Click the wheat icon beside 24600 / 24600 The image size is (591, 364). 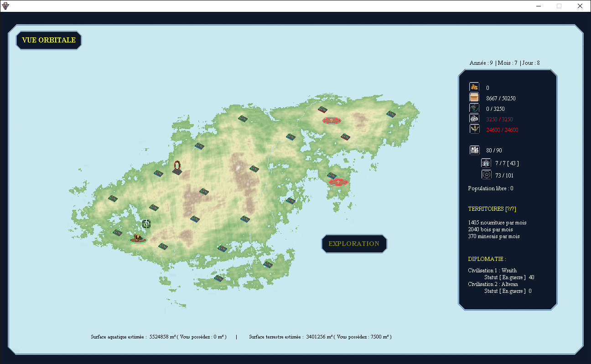point(474,129)
